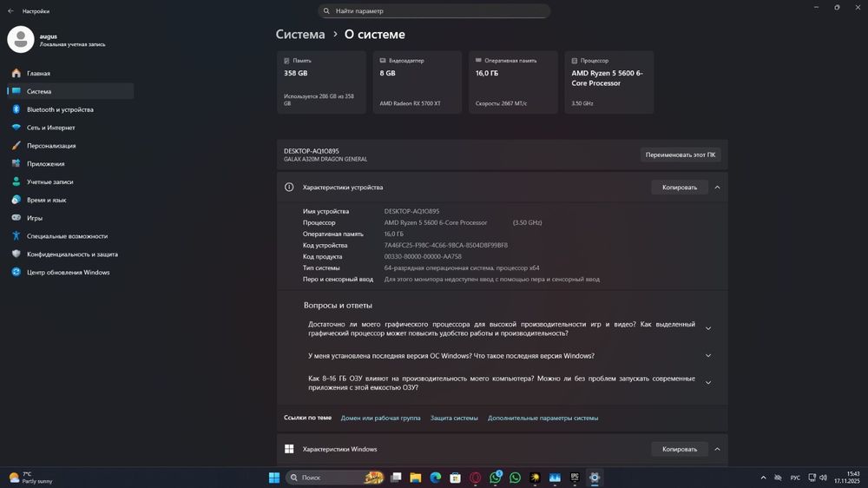Open Task View from taskbar
868x488 pixels.
click(396, 478)
